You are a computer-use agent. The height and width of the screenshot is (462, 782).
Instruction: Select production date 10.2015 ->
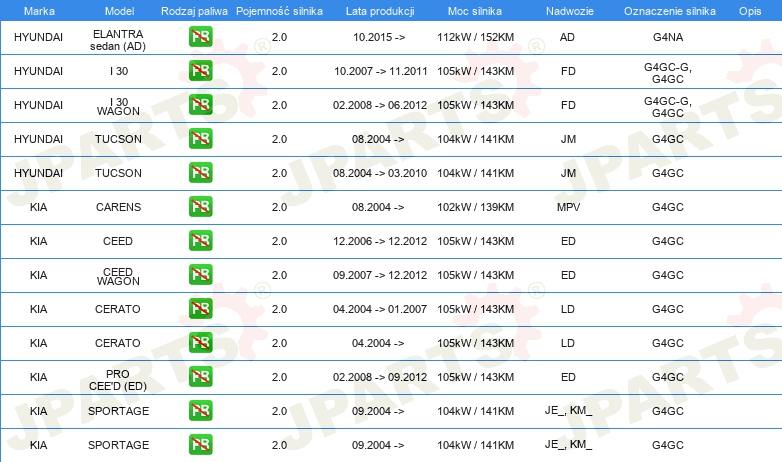379,37
